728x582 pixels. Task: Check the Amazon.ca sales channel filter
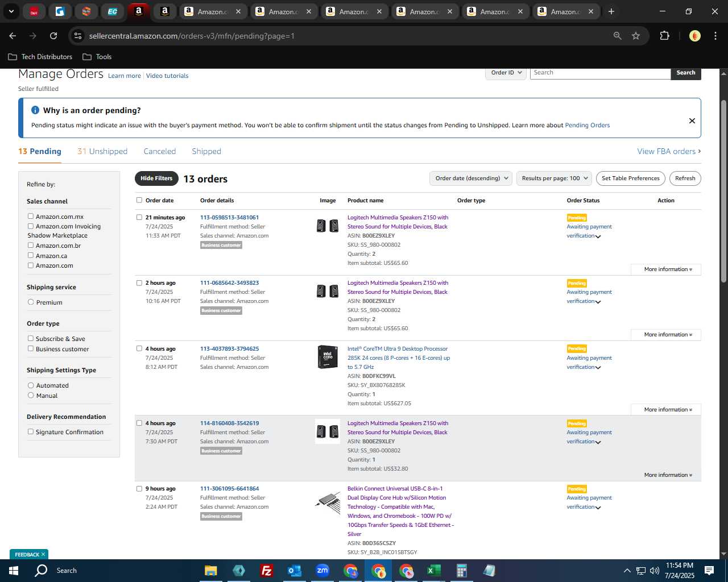coord(31,255)
